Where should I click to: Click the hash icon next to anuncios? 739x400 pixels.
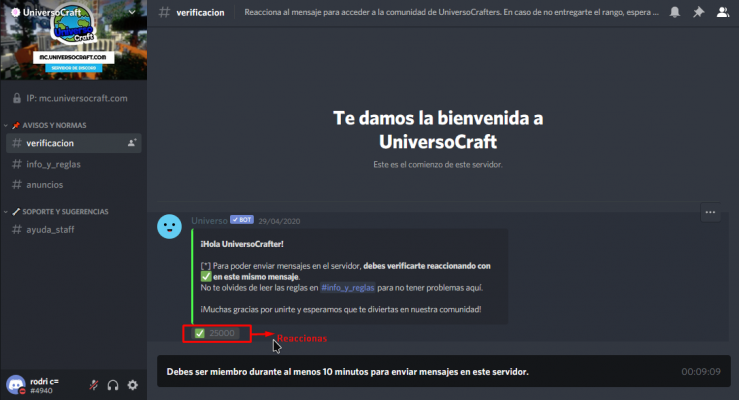point(16,185)
